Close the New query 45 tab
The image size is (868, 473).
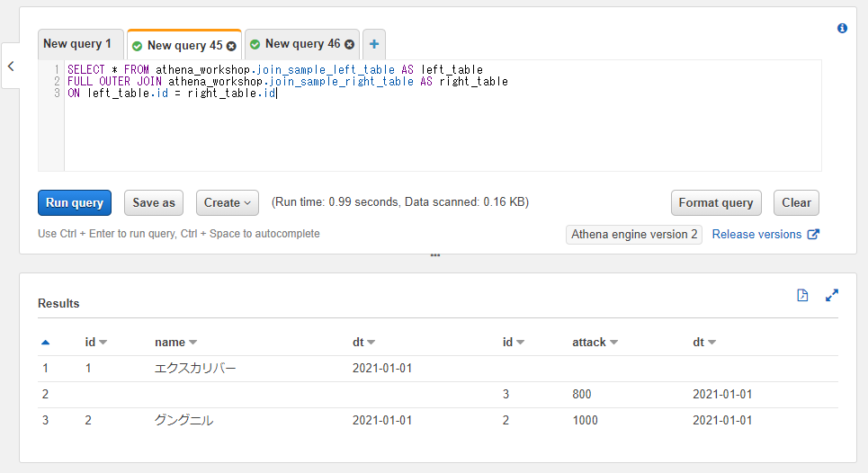point(231,45)
